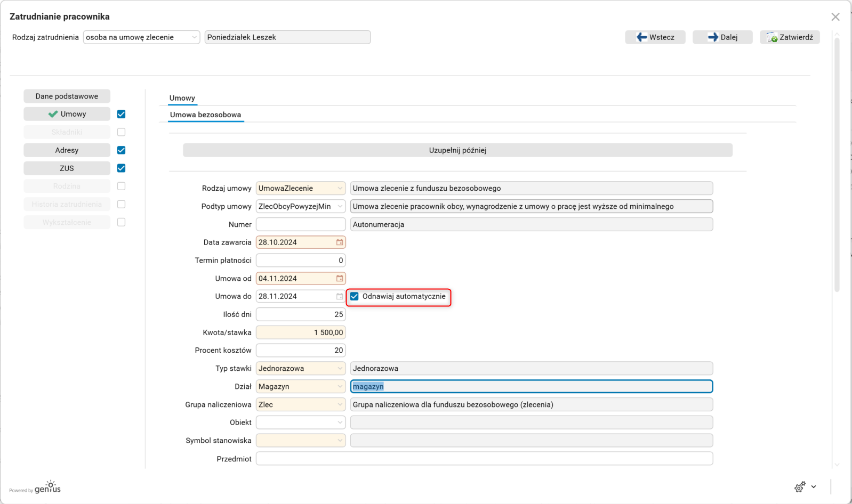The image size is (852, 504).
Task: Disable Odnawiaj automatycznie checkbox
Action: pyautogui.click(x=355, y=297)
